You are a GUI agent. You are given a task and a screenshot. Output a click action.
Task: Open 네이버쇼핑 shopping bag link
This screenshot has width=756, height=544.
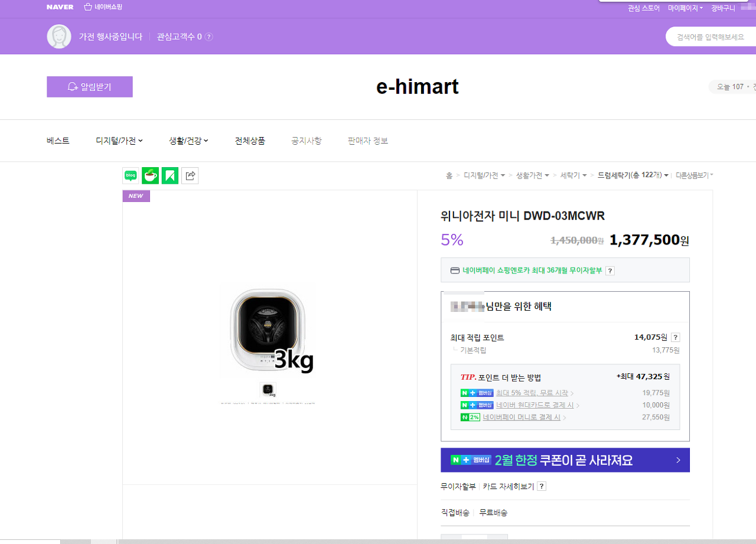[103, 7]
